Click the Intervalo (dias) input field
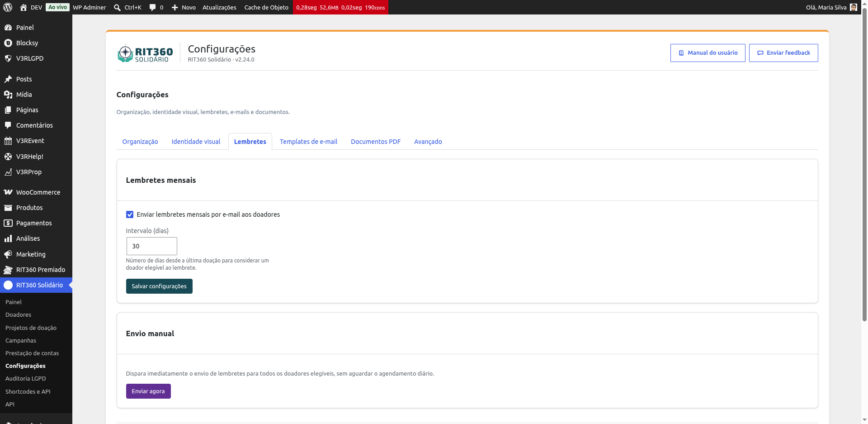 [151, 246]
